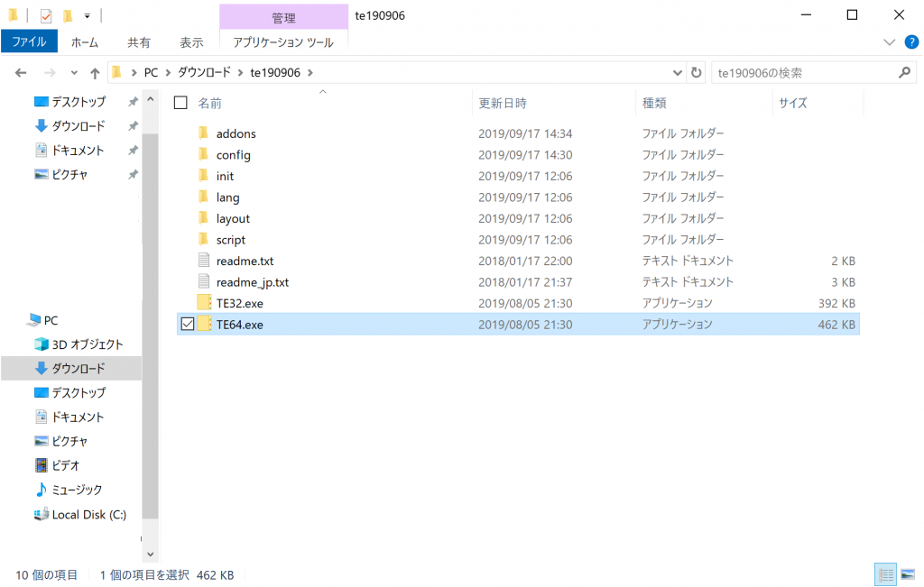Expand the ribbon with chevron
The width and height of the screenshot is (924, 587).
coord(889,41)
